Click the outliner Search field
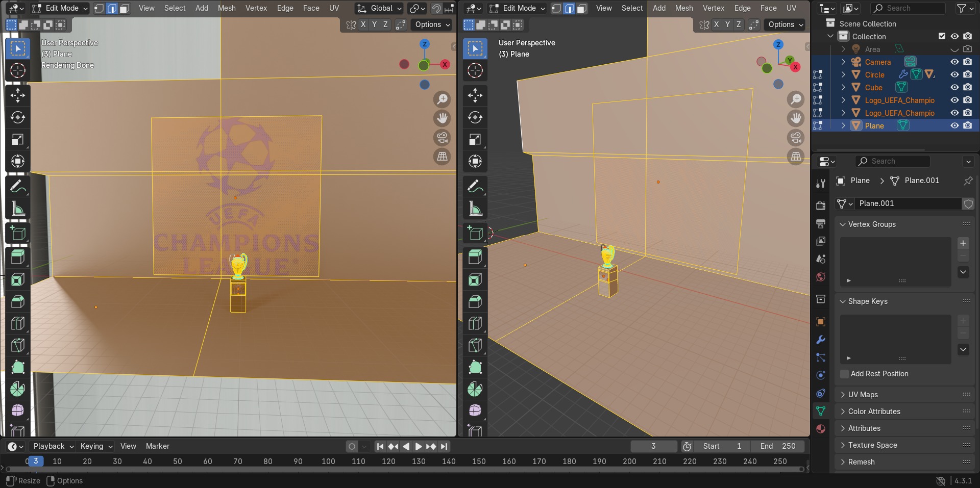The width and height of the screenshot is (980, 488). point(908,8)
